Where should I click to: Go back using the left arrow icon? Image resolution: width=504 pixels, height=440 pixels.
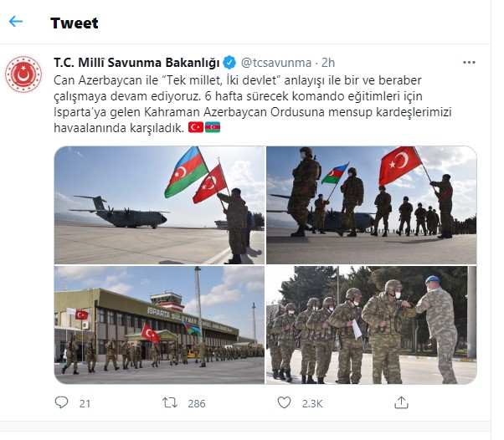pyautogui.click(x=16, y=22)
